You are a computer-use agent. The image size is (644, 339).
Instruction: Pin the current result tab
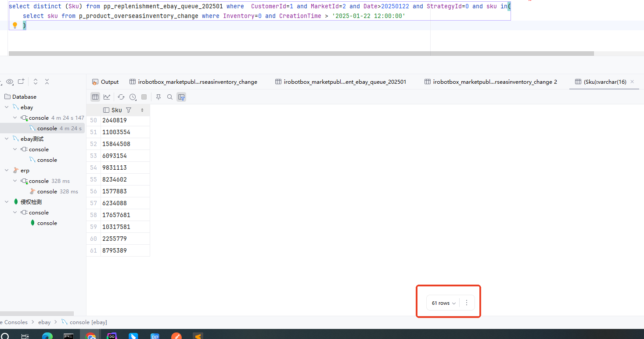pyautogui.click(x=158, y=97)
